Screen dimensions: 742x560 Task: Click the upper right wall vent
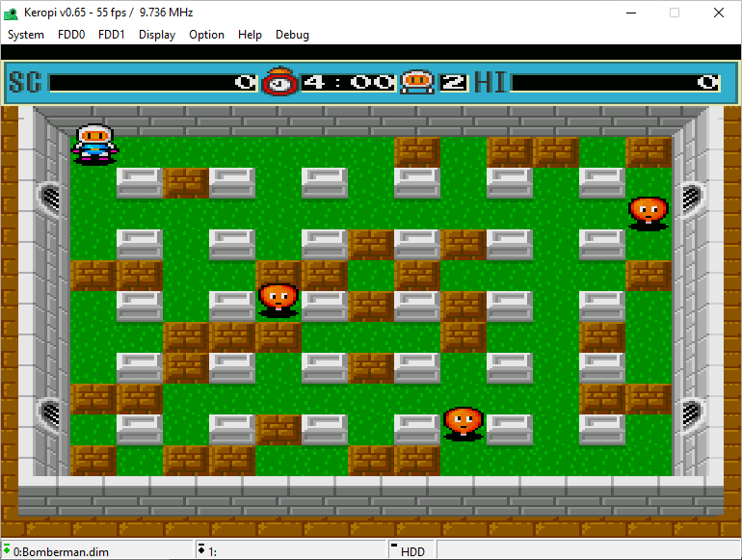[691, 198]
